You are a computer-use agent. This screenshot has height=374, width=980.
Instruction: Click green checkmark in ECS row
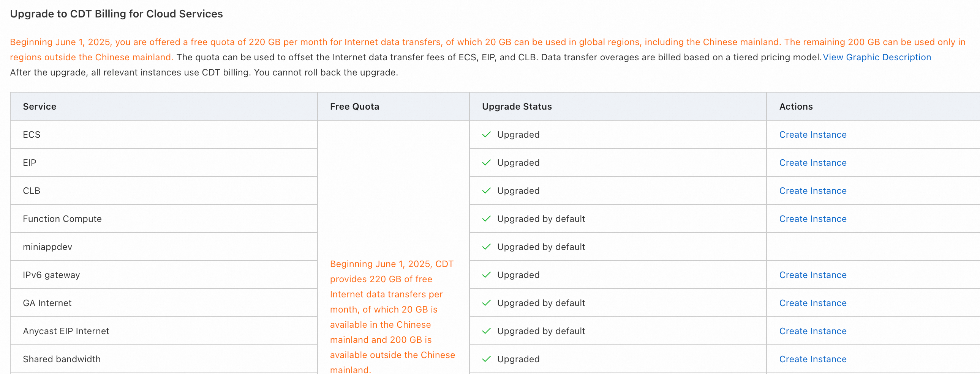click(486, 135)
